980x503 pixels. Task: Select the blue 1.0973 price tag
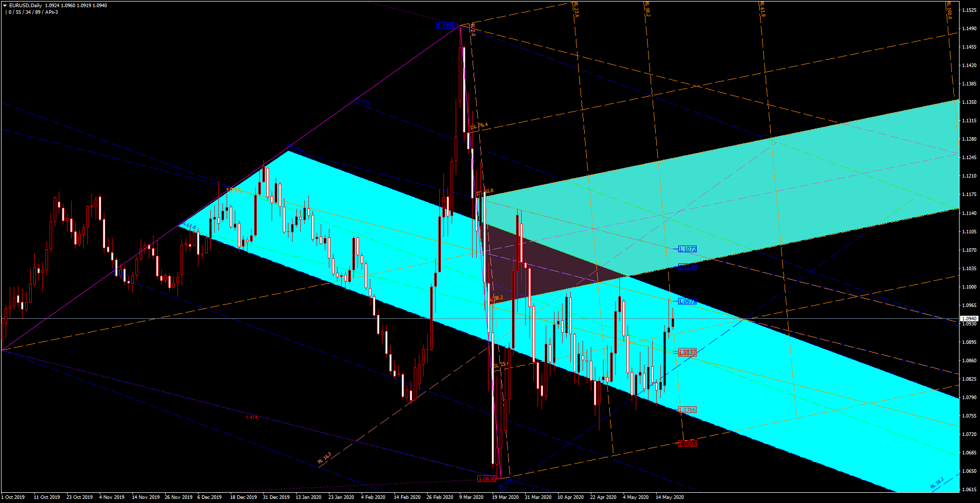[x=687, y=301]
